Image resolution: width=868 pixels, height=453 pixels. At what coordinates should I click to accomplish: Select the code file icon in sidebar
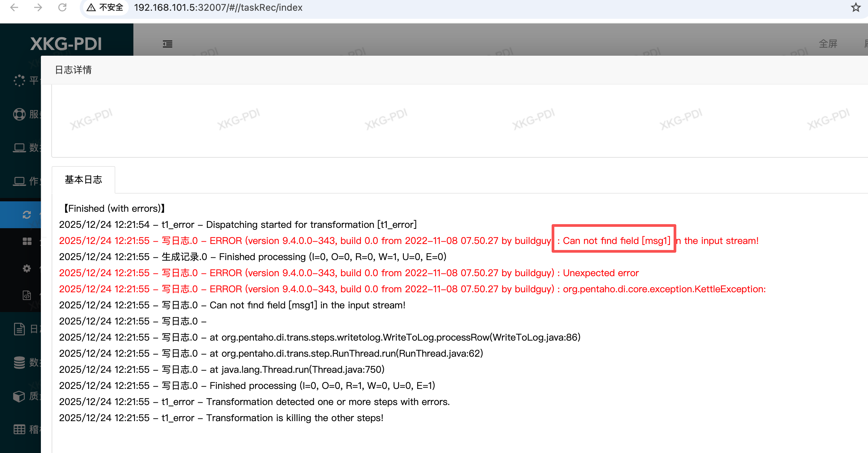(26, 295)
